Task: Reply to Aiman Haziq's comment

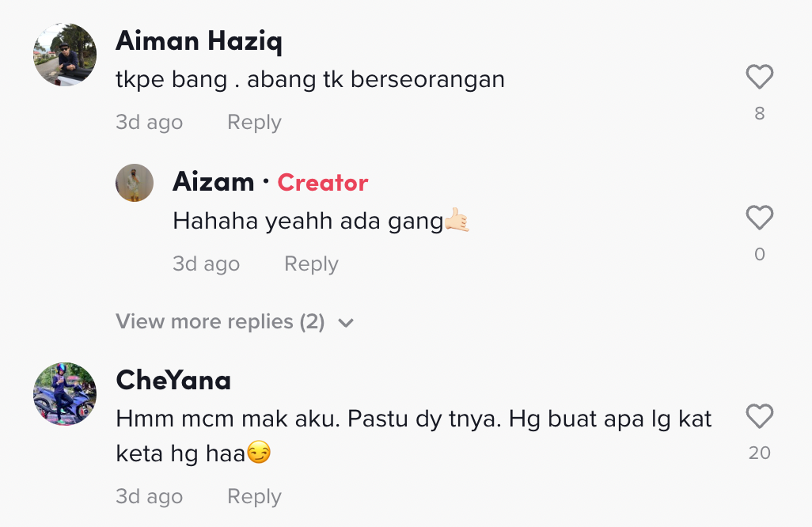Action: click(x=254, y=122)
